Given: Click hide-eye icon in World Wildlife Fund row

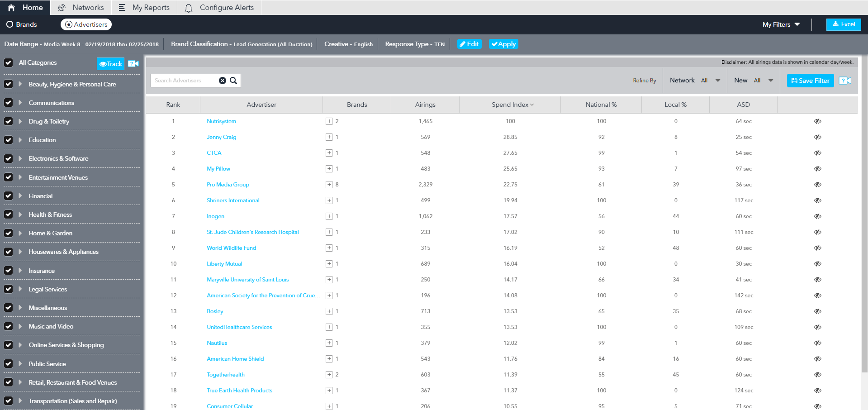Looking at the screenshot, I should coord(818,248).
